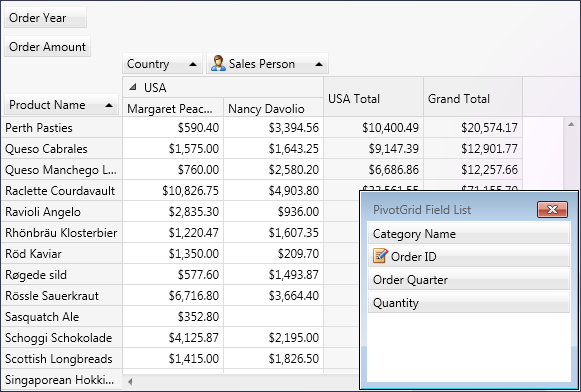Select the Singaporean Hokki row header
The height and width of the screenshot is (392, 581).
pos(62,380)
